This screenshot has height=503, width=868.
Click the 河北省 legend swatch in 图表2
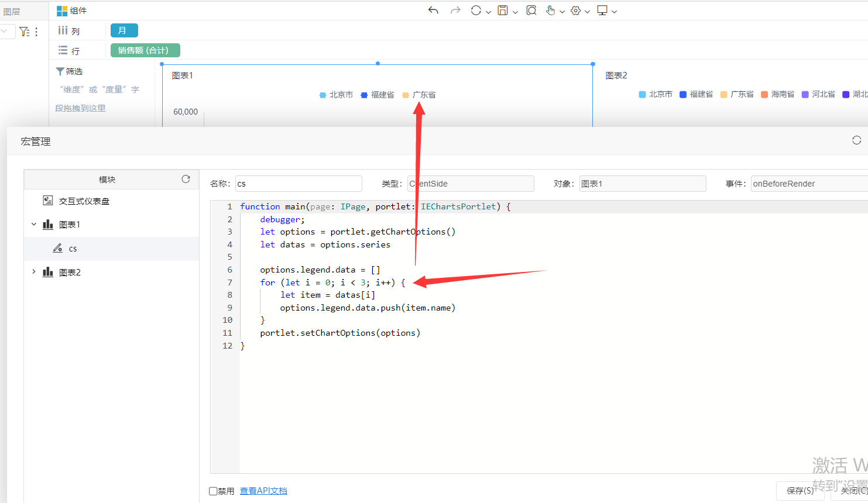pos(805,94)
